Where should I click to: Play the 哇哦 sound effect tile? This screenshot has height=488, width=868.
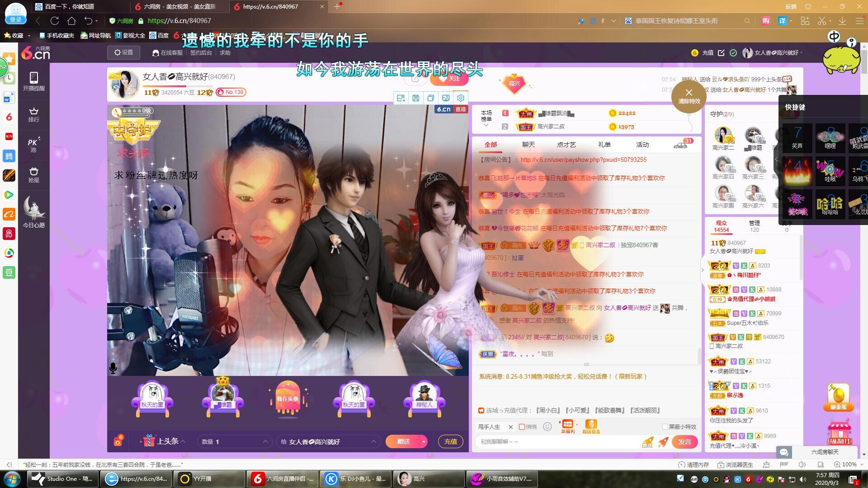pyautogui.click(x=830, y=171)
